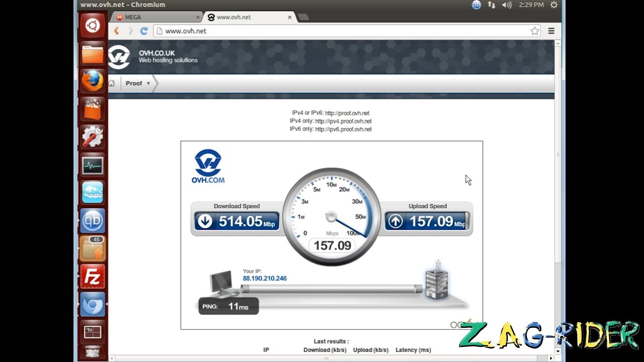
Task: Click the OVH.CO.UK header logo
Action: pos(119,56)
